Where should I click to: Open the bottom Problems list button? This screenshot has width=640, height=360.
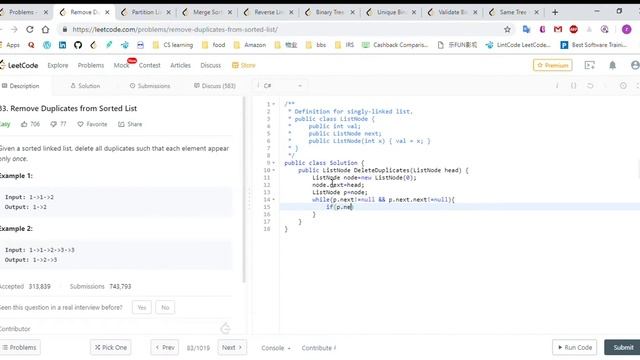[19, 347]
